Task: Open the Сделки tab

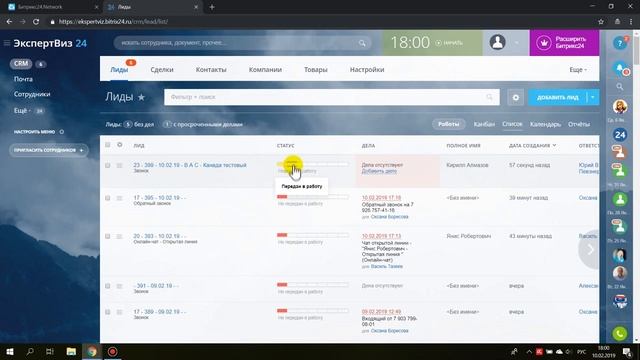Action: pyautogui.click(x=162, y=70)
